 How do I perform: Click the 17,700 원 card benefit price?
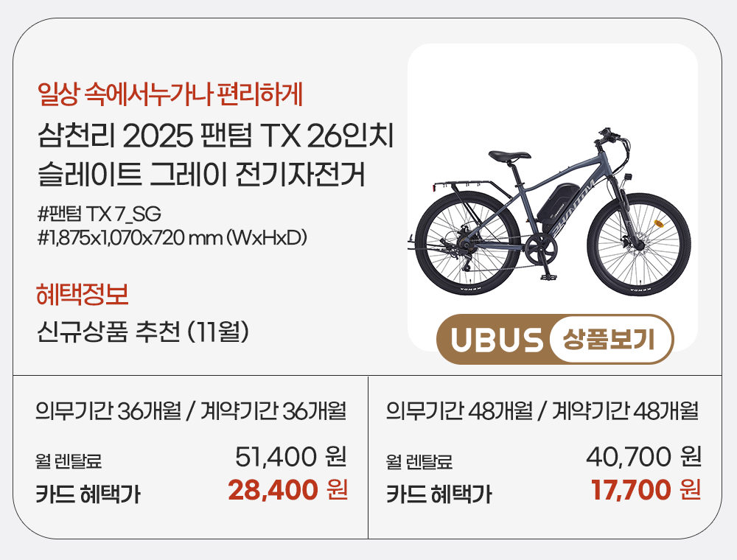[646, 489]
